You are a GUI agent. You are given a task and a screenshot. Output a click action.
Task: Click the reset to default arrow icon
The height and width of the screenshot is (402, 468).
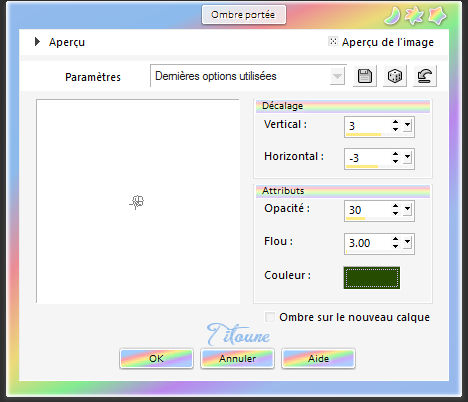(425, 76)
